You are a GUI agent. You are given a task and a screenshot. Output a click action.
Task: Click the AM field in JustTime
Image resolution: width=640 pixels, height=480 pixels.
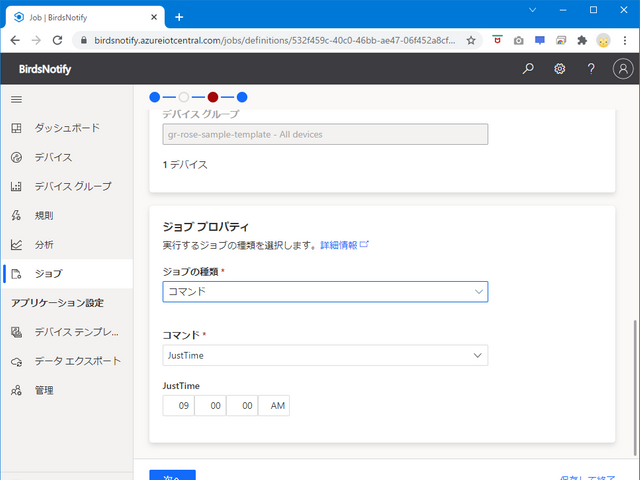(x=274, y=405)
